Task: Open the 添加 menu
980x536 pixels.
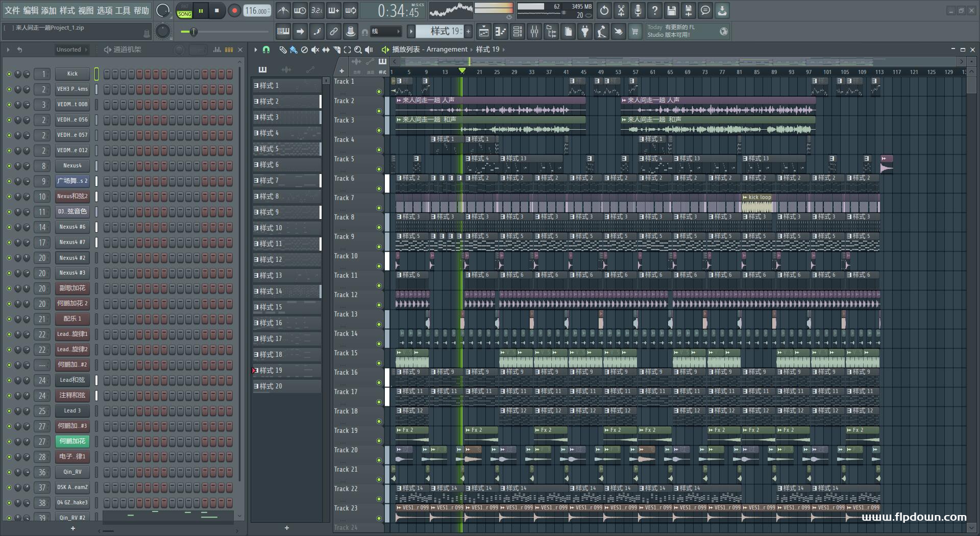Action: (49, 10)
